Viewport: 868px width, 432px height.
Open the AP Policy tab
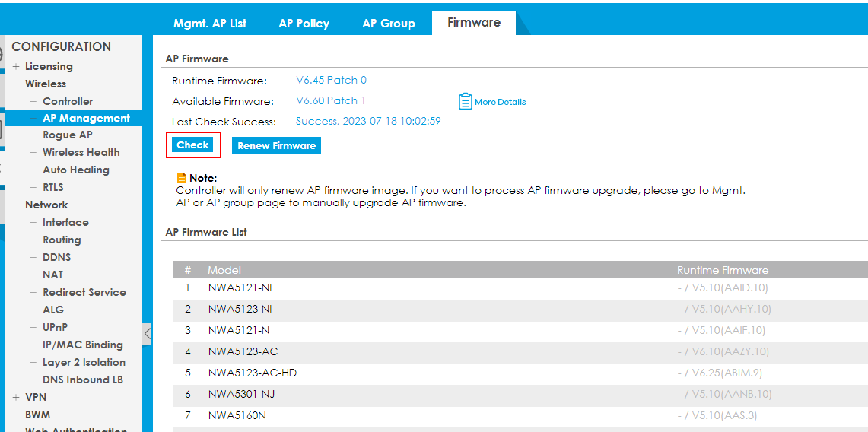[304, 24]
